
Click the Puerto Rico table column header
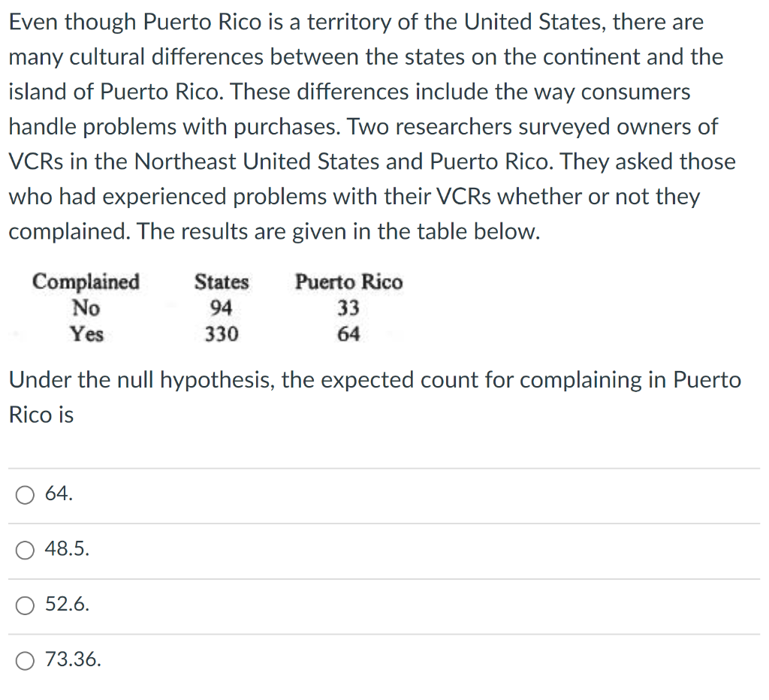(x=348, y=282)
